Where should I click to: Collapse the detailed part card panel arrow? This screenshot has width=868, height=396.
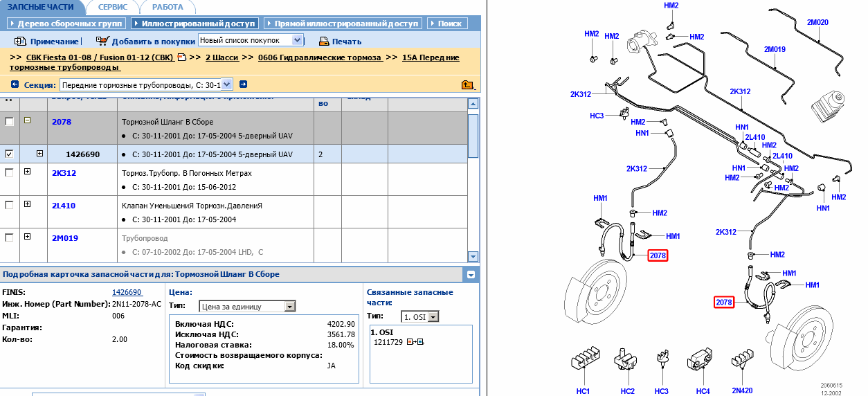[x=471, y=274]
